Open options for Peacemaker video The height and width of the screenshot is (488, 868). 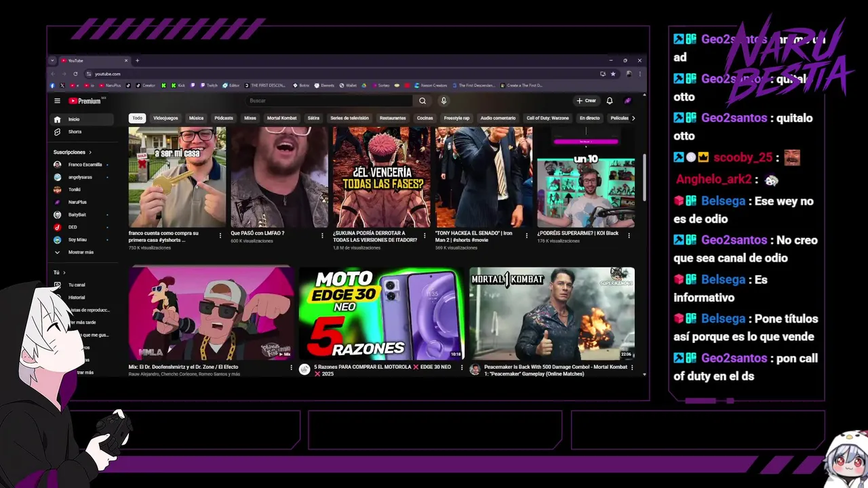point(632,367)
